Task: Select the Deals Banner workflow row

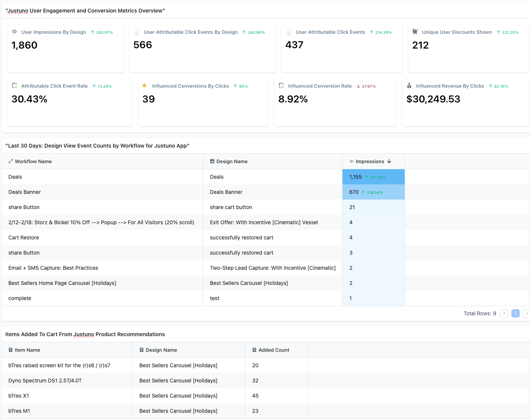Action: coord(25,192)
